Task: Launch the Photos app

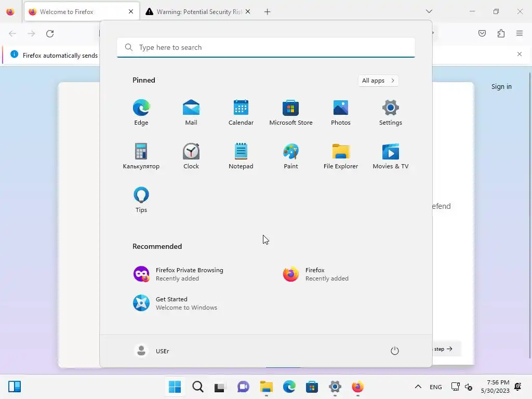Action: [x=341, y=113]
